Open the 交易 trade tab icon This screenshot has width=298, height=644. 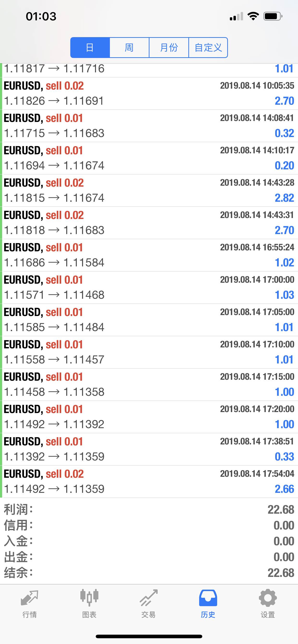point(149,598)
